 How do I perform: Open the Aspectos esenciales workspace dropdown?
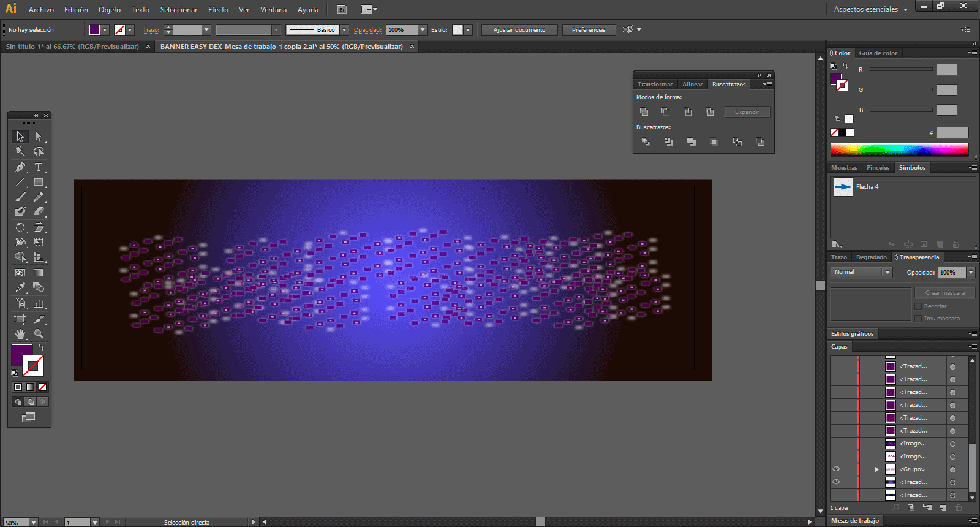pyautogui.click(x=870, y=9)
